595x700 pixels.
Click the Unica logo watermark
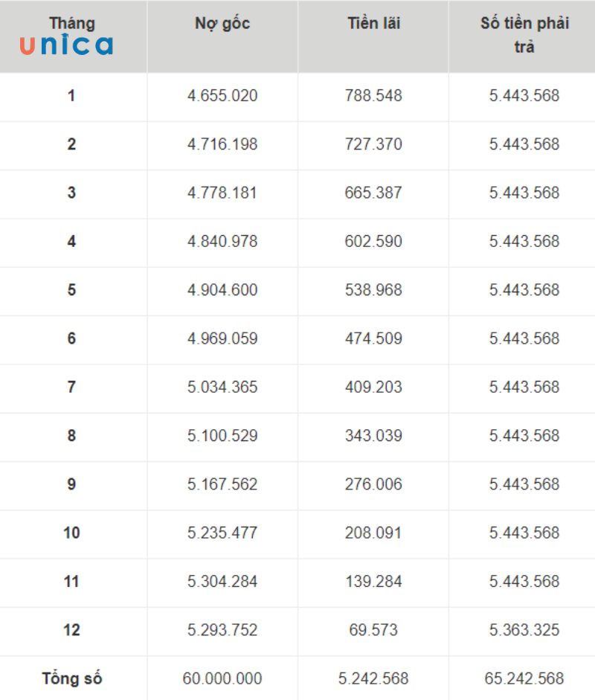[x=66, y=46]
